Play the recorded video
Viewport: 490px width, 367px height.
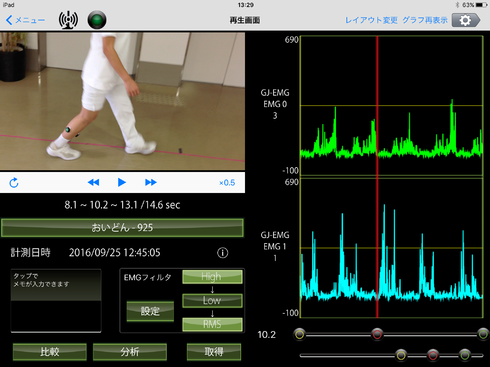pos(122,182)
